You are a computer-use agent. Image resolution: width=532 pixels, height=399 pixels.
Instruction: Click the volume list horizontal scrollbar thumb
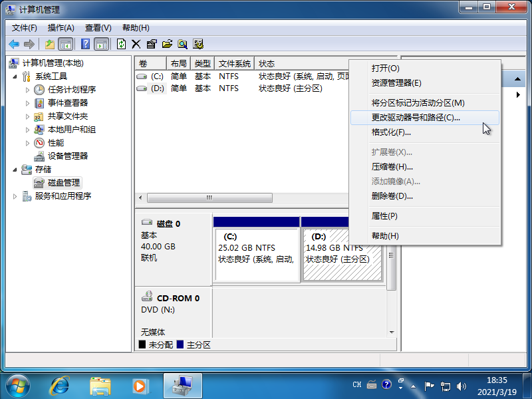point(209,198)
